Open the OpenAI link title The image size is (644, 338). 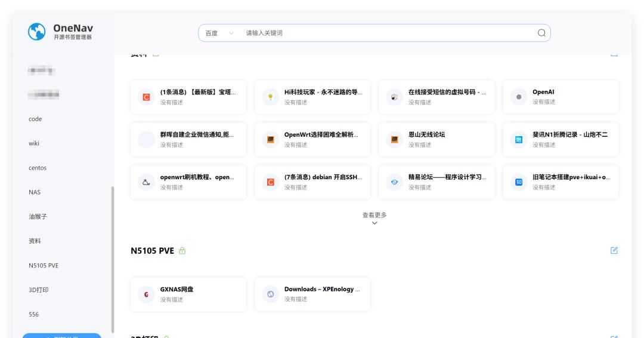(x=543, y=92)
